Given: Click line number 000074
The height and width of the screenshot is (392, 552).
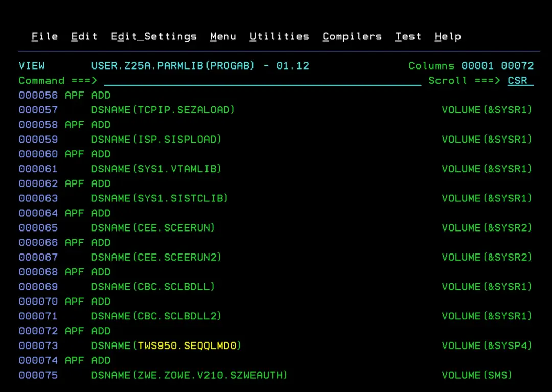Looking at the screenshot, I should (x=38, y=361).
